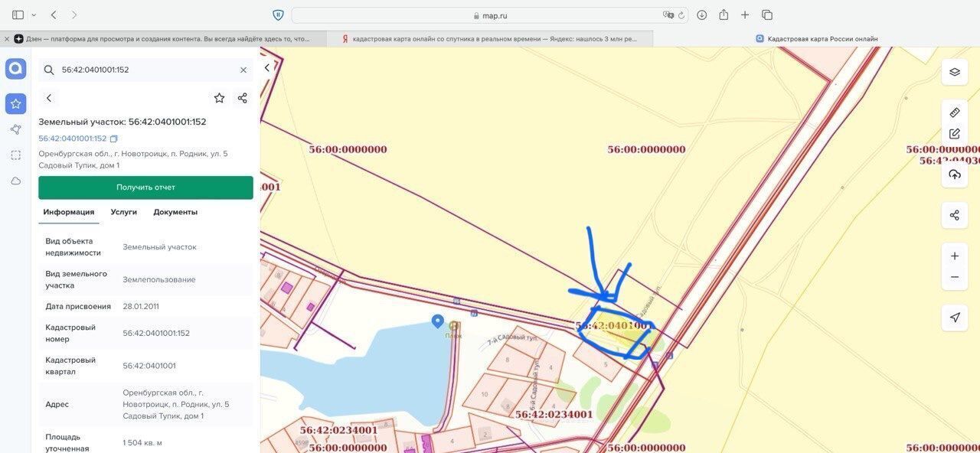Add the land plot to favorites
Screen dimensions: 980x453
(219, 98)
